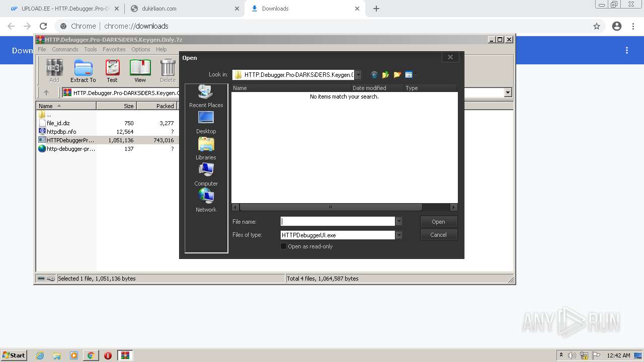Sort WinRAR list by Size column
The width and height of the screenshot is (644, 362).
tap(116, 106)
